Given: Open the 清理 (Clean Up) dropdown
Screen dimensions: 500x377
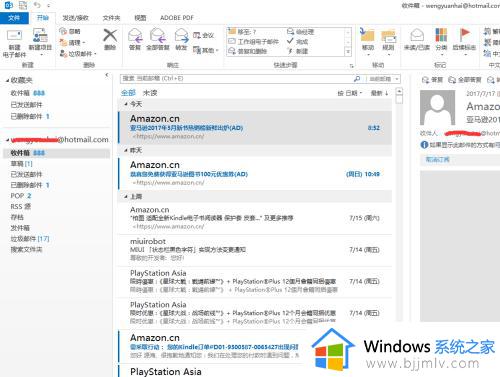Looking at the screenshot, I should click(72, 42).
